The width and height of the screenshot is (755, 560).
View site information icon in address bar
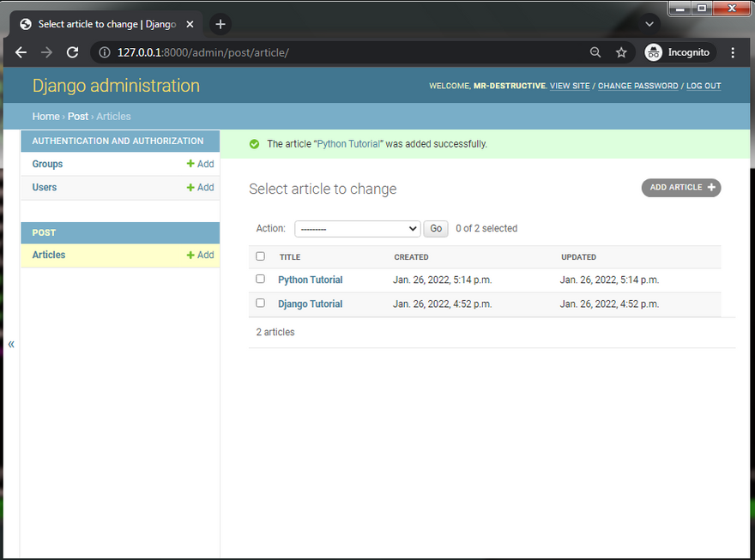105,52
